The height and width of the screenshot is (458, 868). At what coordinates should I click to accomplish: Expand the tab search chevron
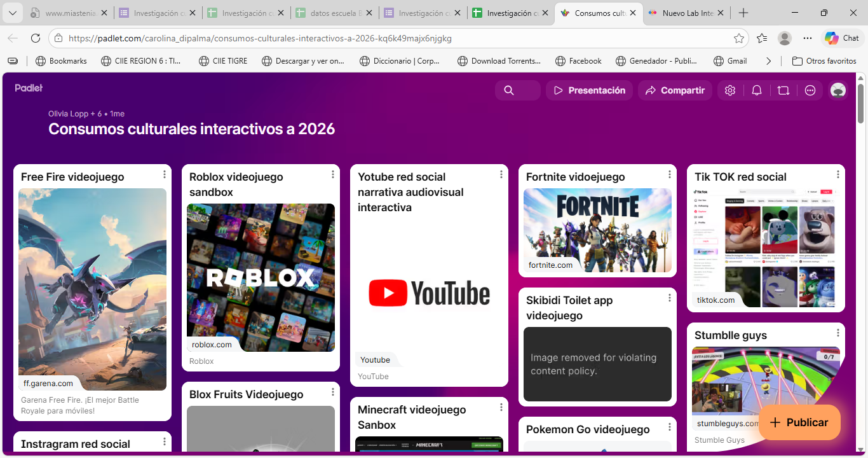click(12, 12)
